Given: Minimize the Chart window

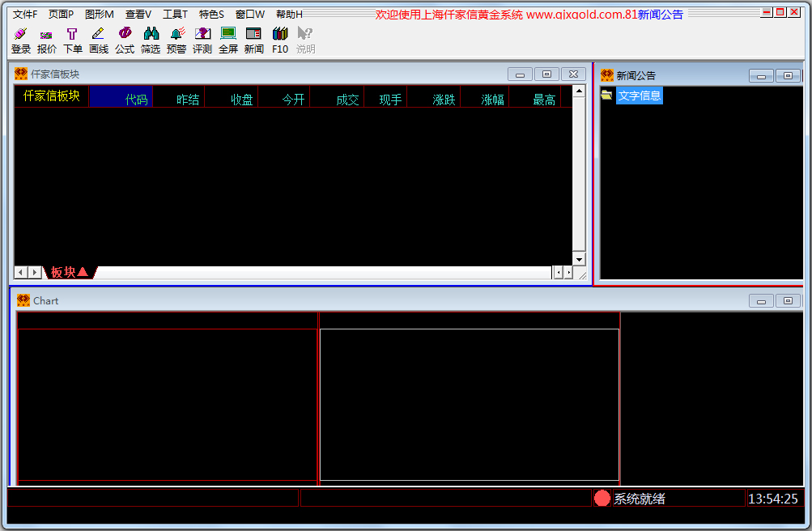Looking at the screenshot, I should pyautogui.click(x=761, y=301).
